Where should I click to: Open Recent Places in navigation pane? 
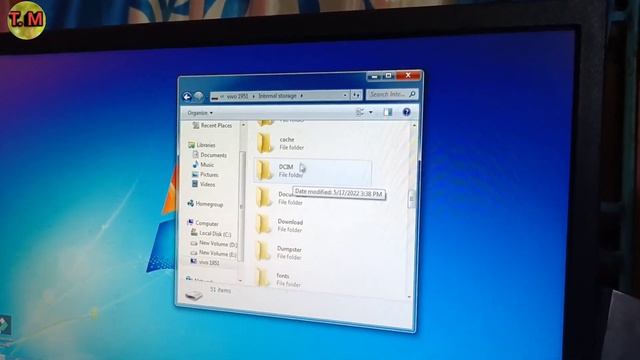tap(216, 125)
